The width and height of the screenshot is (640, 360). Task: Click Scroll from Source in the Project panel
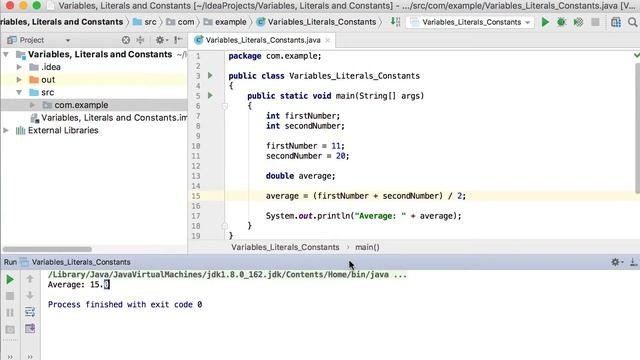pos(126,40)
